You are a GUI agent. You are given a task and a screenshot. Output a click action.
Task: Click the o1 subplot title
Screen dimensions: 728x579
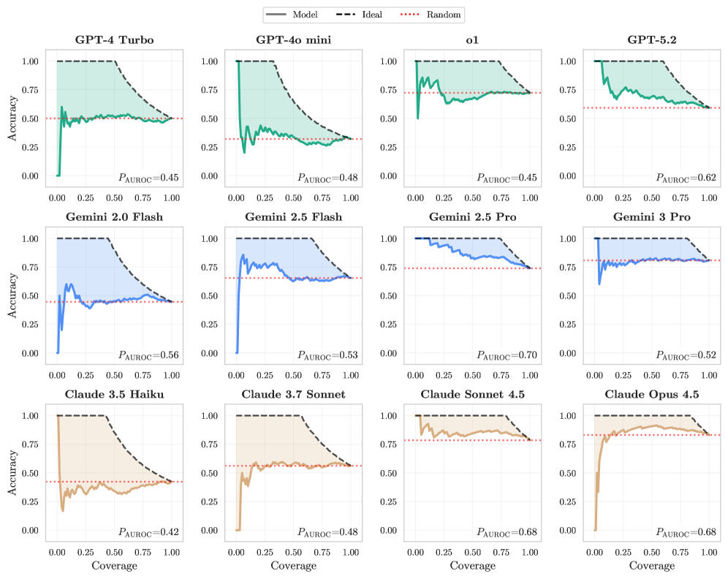coord(472,40)
